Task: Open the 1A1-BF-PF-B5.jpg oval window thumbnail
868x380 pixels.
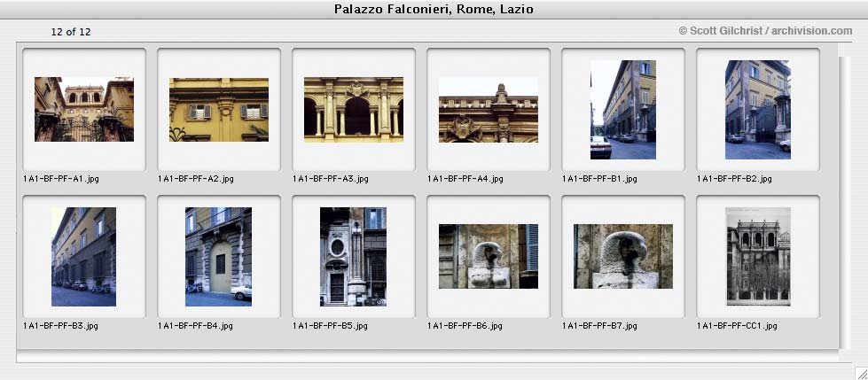Action: [353, 257]
